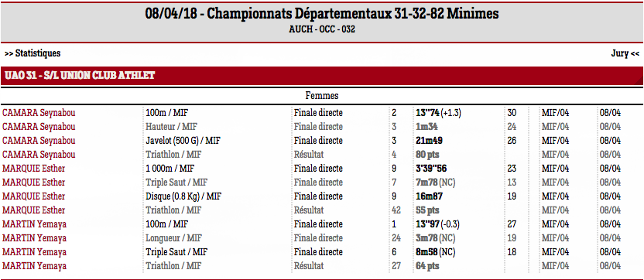Open the Jury link
This screenshot has height=280, width=644.
(x=625, y=53)
